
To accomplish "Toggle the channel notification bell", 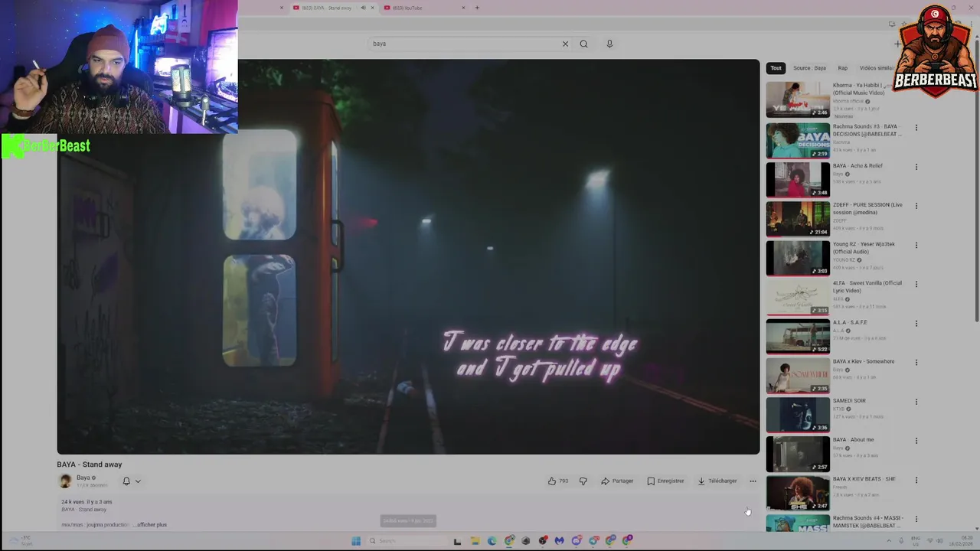I will (126, 481).
